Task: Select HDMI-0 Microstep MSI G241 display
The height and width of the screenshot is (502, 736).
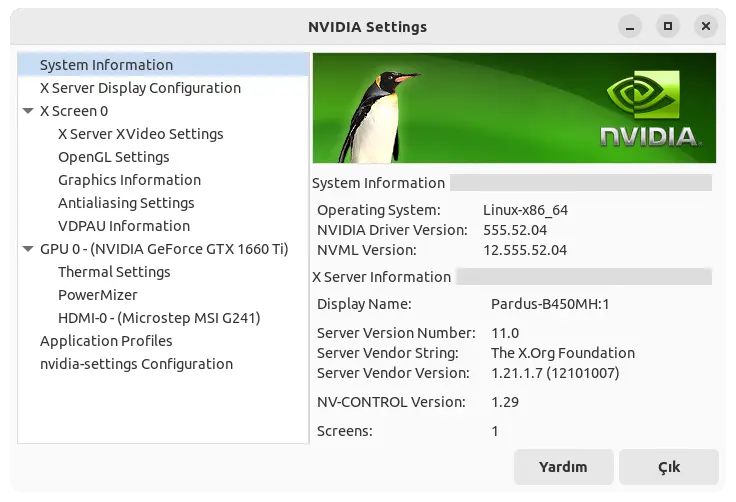Action: [x=159, y=318]
